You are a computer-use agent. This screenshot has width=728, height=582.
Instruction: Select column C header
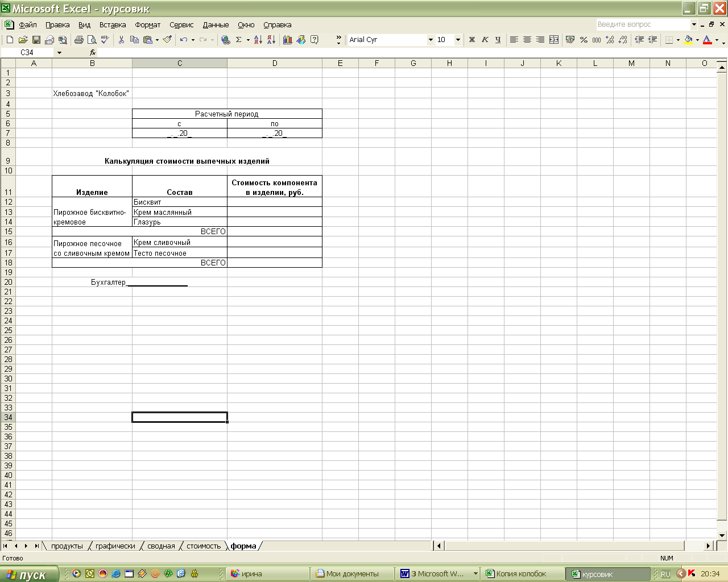(x=180, y=63)
